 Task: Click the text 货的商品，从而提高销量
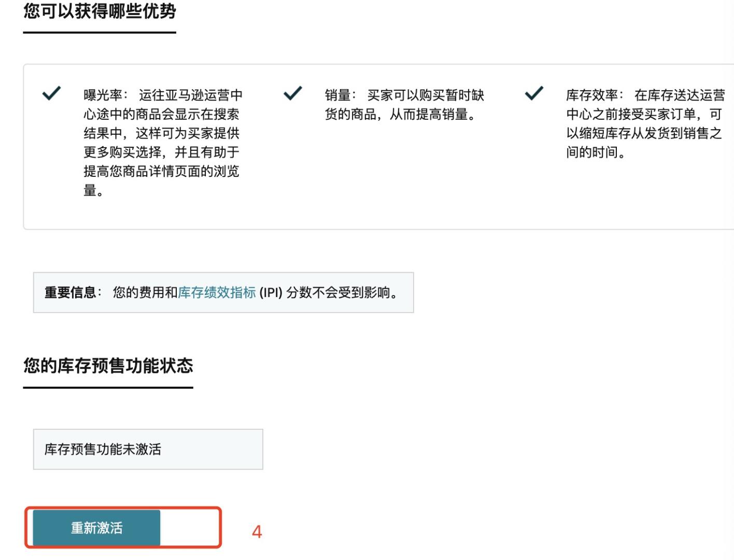click(x=400, y=114)
